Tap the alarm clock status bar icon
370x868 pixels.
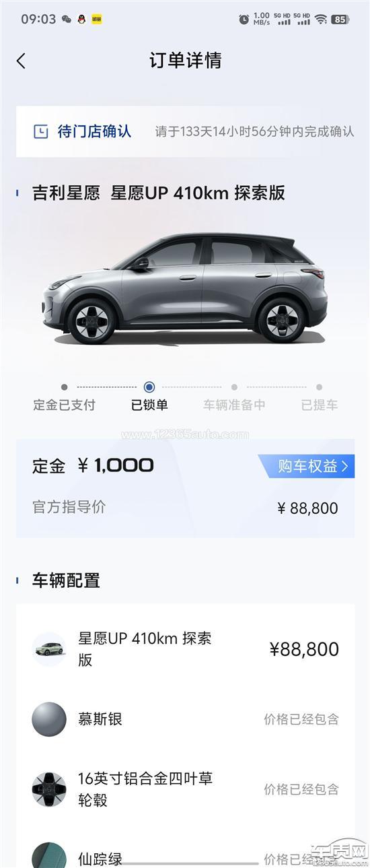(x=244, y=20)
